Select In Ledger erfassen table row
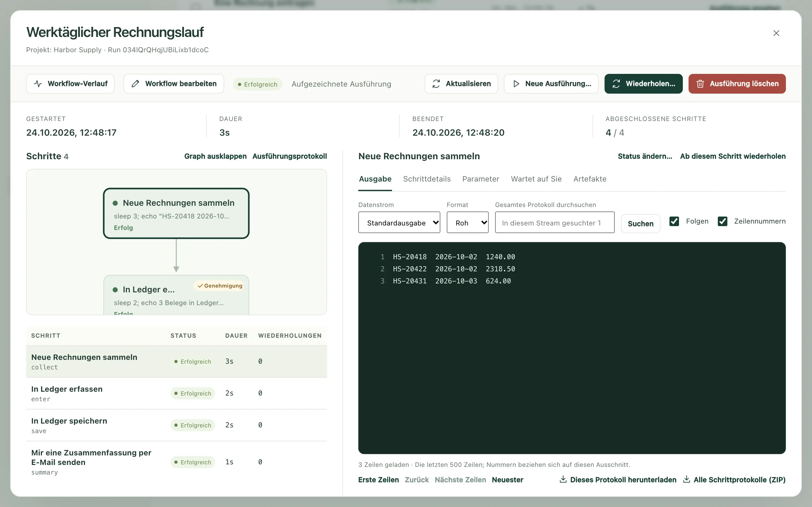 click(177, 393)
